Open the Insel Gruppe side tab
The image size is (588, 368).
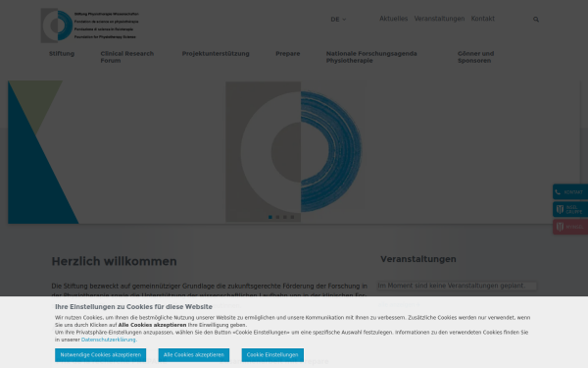tap(570, 210)
